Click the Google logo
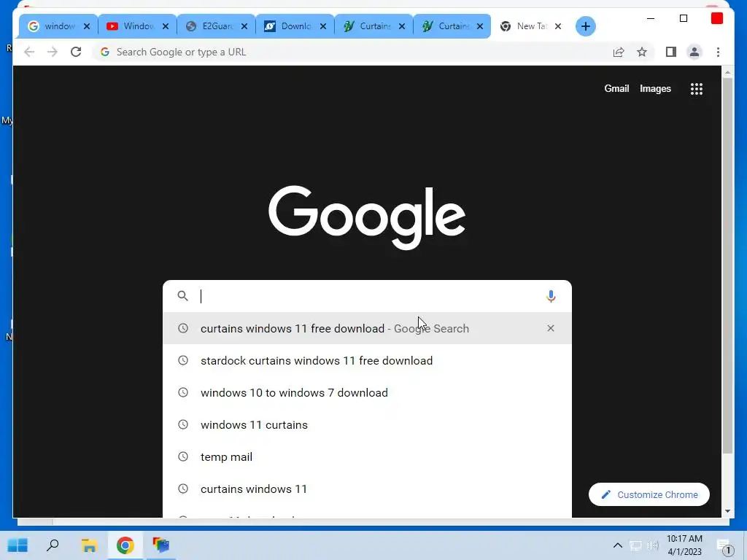The height and width of the screenshot is (560, 747). point(367,217)
